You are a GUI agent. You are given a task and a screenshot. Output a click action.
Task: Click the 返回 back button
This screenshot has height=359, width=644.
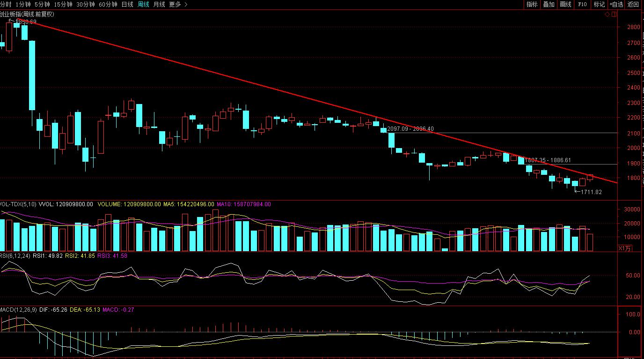click(x=633, y=4)
